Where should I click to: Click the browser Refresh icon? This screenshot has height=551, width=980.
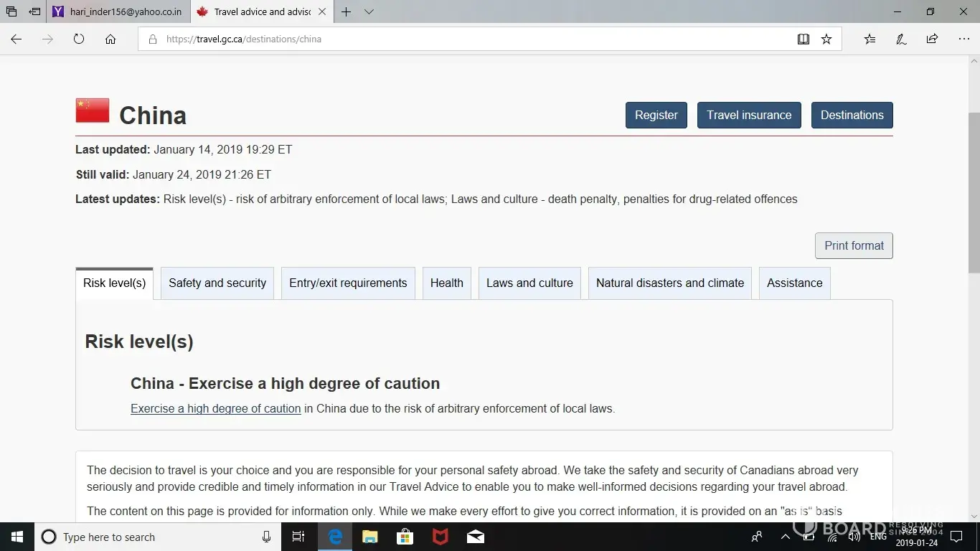(x=79, y=39)
